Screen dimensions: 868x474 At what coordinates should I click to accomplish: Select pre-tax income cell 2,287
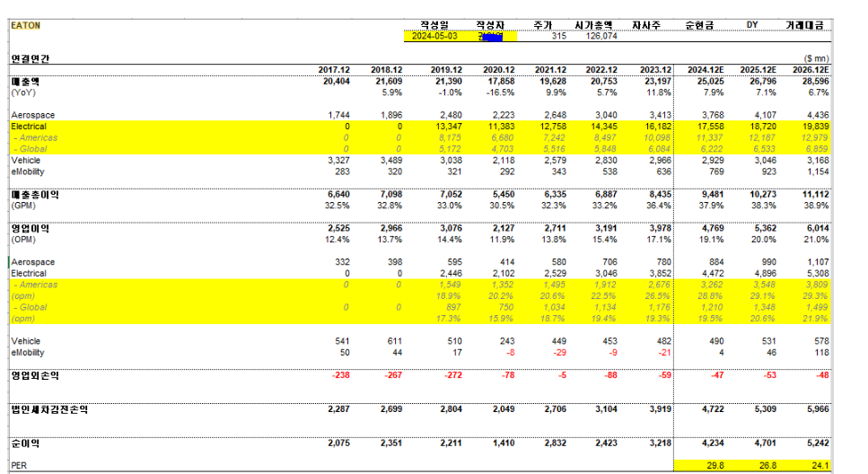(x=338, y=409)
